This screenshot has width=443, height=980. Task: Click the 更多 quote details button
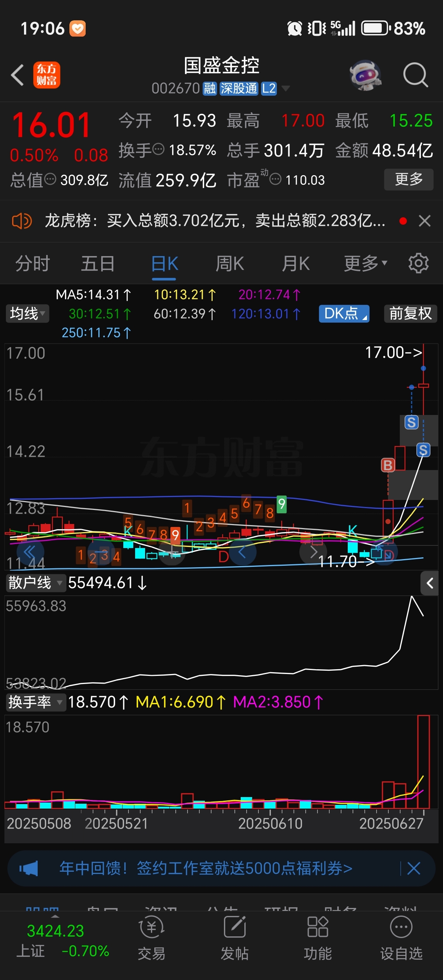click(x=409, y=179)
